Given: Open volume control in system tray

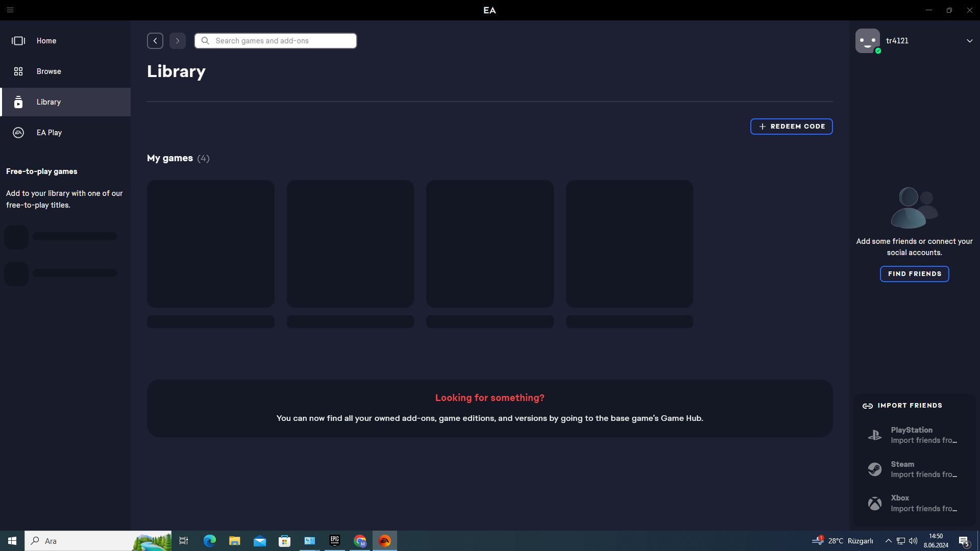Looking at the screenshot, I should pos(913,541).
